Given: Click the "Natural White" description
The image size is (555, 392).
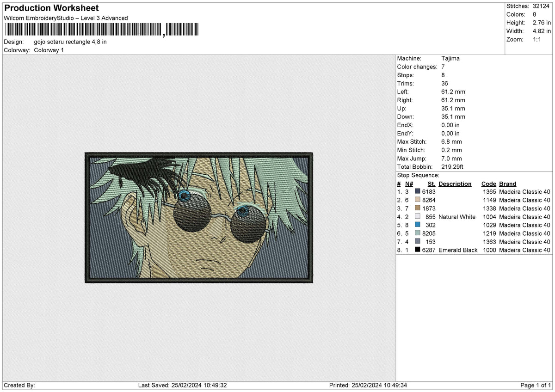Looking at the screenshot, I should (457, 217).
